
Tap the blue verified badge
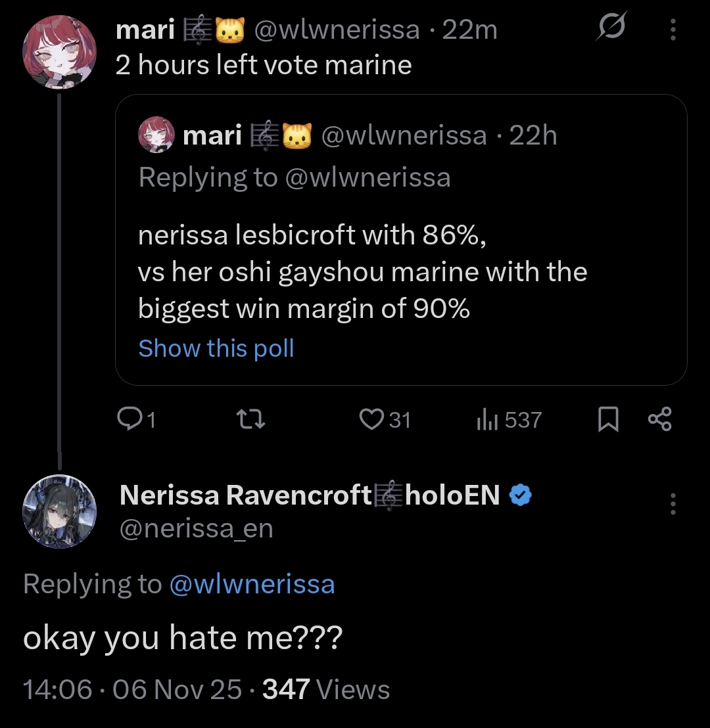coord(521,495)
